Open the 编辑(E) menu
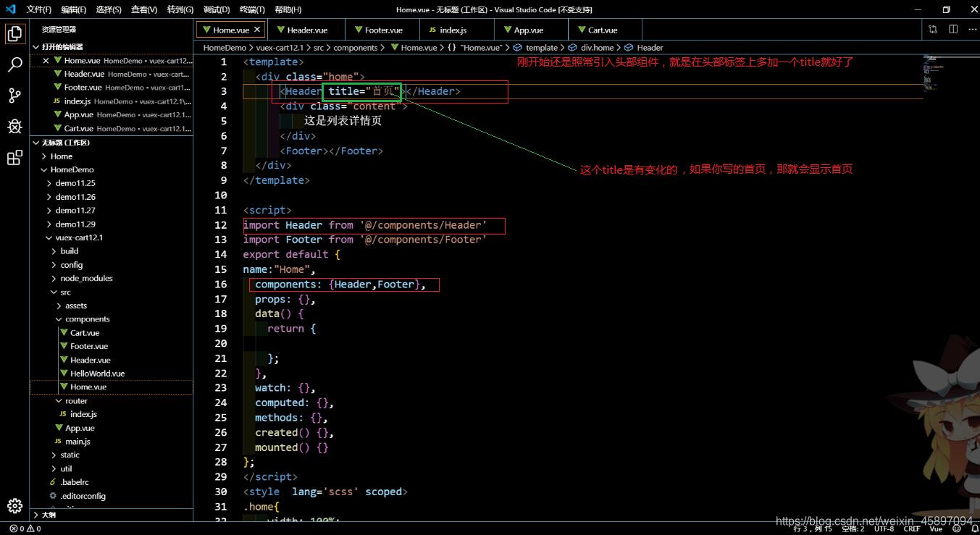980x535 pixels. click(x=74, y=9)
